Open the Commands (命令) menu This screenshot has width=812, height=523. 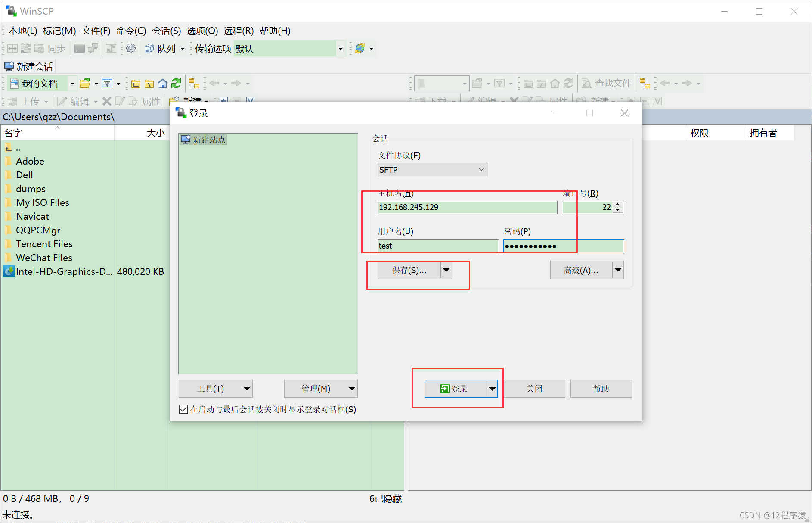pyautogui.click(x=131, y=31)
